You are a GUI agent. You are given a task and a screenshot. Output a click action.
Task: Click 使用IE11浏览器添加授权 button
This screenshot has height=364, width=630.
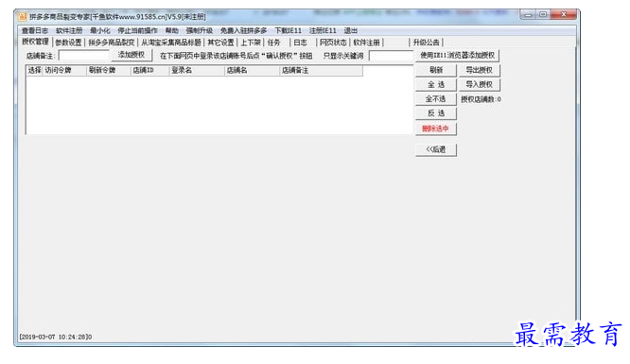[x=457, y=56]
